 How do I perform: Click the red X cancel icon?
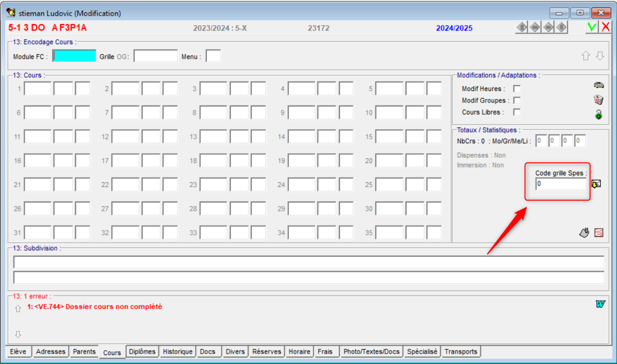[605, 28]
